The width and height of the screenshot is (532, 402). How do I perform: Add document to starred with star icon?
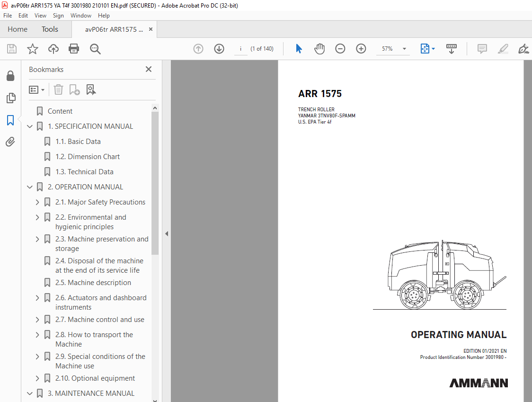[33, 49]
